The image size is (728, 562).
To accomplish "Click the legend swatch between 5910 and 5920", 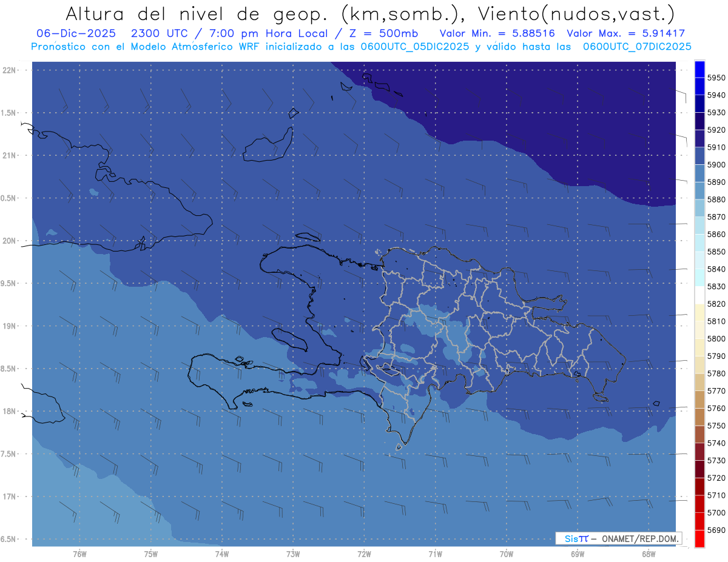I will 699,139.
